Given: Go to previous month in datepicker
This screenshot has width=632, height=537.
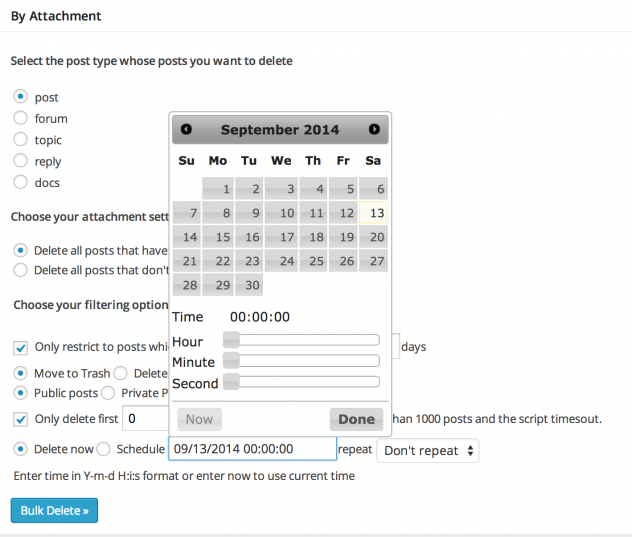Looking at the screenshot, I should 186,129.
